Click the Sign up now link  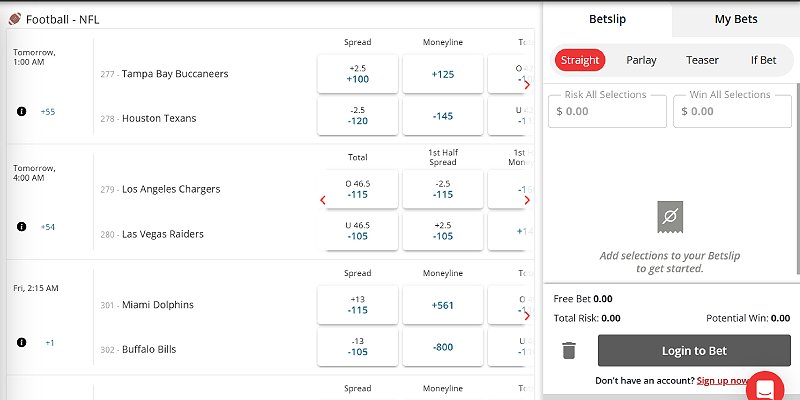(722, 381)
